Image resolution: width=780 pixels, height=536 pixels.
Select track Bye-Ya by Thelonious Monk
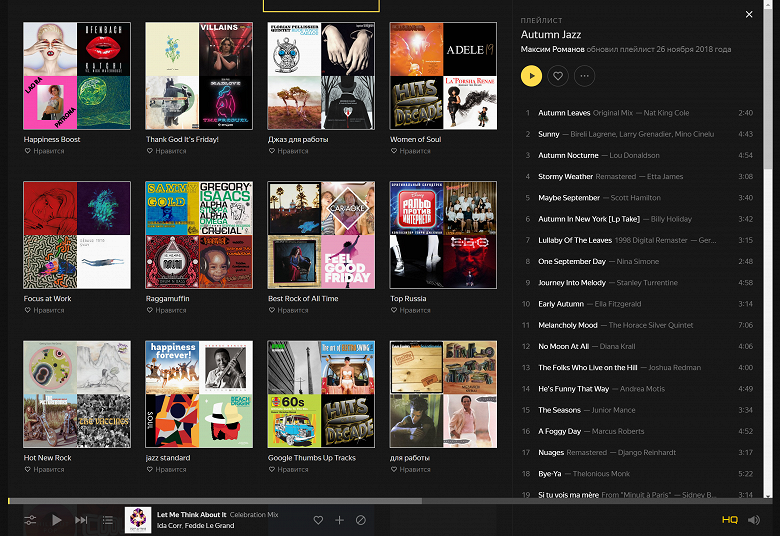(x=639, y=474)
